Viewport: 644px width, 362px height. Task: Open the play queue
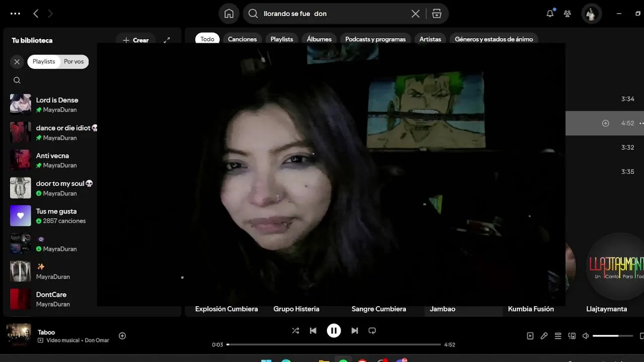(x=558, y=336)
